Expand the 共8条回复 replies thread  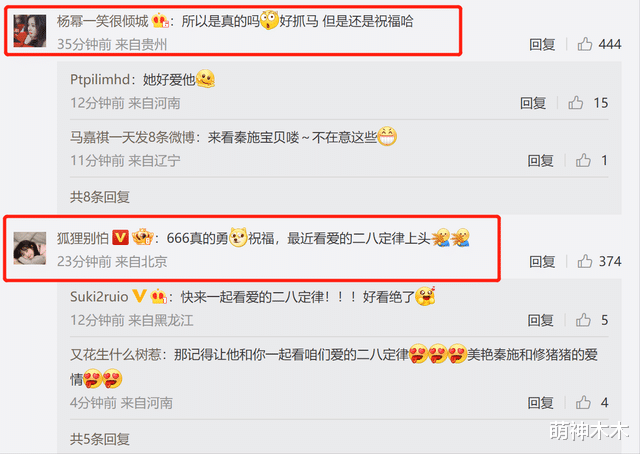(100, 197)
